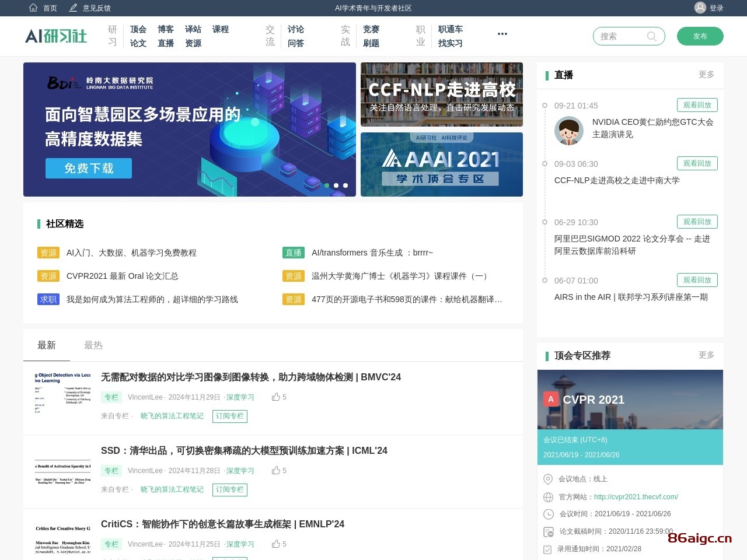Viewport: 747px width, 560px height.
Task: Select the first carousel dot indicator
Action: point(327,185)
